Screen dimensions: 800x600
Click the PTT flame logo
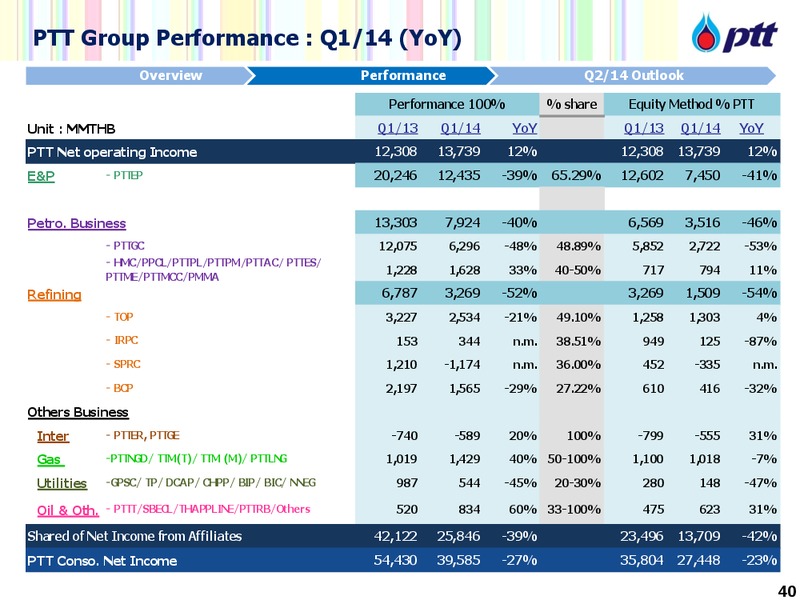[x=706, y=32]
